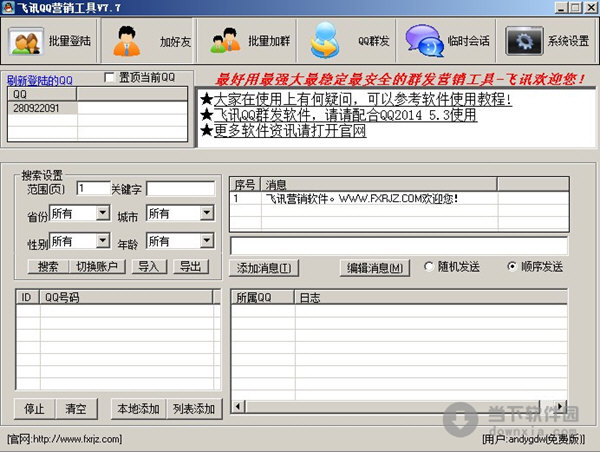Select the 加好友 add friend icon
600x452 pixels.
pyautogui.click(x=127, y=41)
